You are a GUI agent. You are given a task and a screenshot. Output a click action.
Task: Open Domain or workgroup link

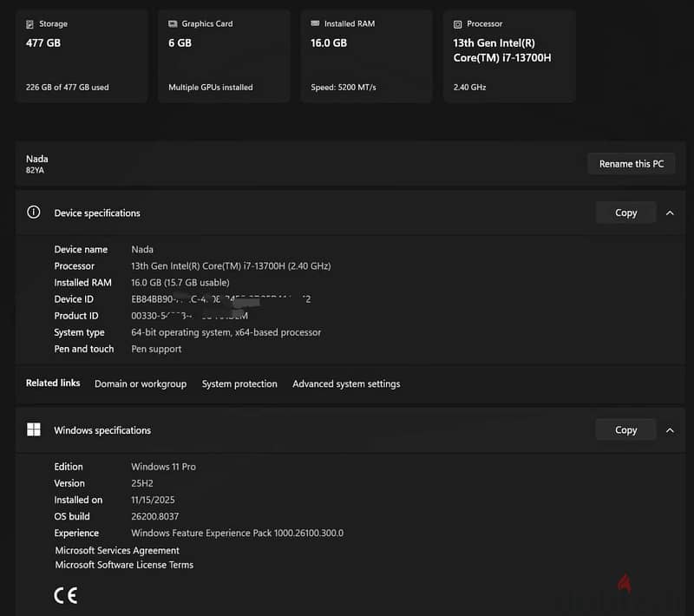click(x=141, y=383)
